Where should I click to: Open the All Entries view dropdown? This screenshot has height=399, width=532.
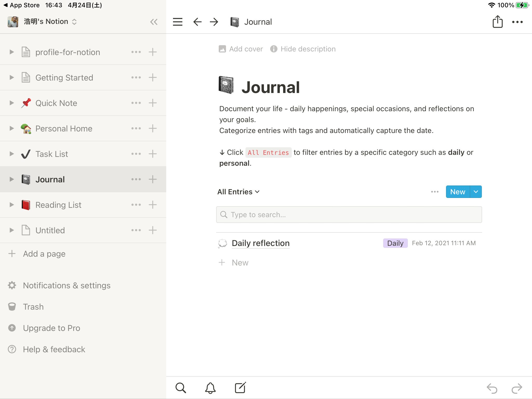(x=238, y=192)
